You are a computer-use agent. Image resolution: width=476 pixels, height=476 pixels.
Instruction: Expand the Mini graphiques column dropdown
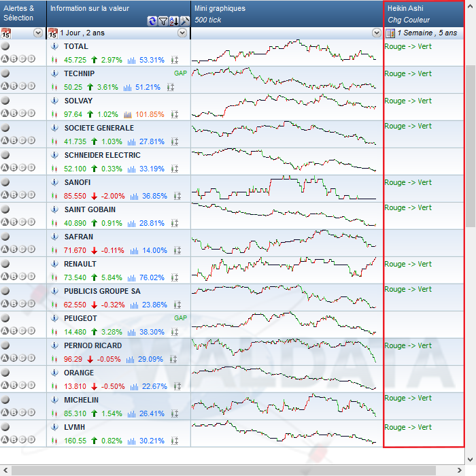(377, 33)
